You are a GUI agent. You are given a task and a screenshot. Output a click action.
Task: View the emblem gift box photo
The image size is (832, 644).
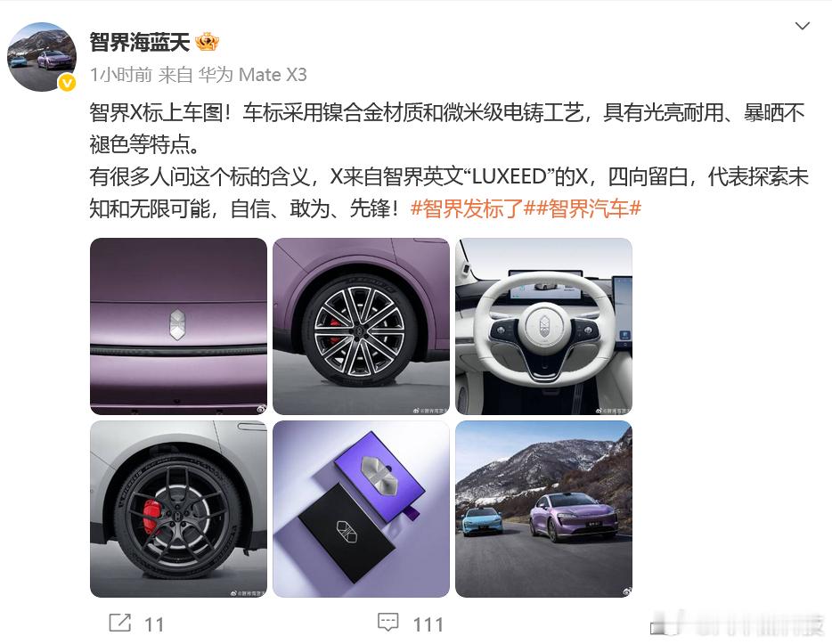coord(361,509)
